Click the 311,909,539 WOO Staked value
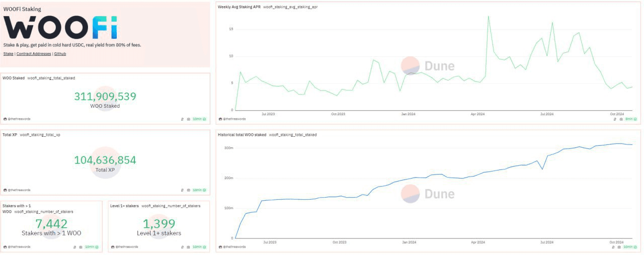This screenshot has height=255, width=644. (105, 97)
